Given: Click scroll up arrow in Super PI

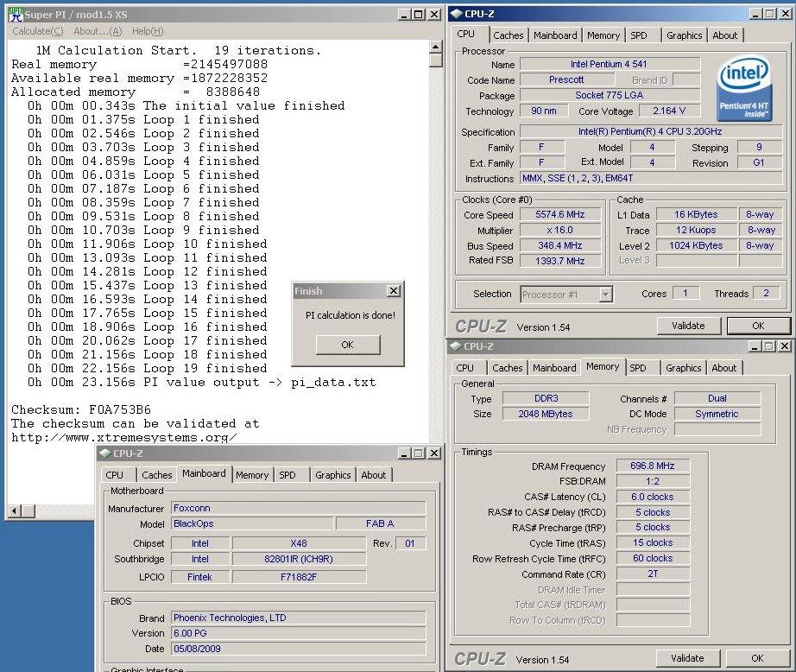Looking at the screenshot, I should click(436, 47).
